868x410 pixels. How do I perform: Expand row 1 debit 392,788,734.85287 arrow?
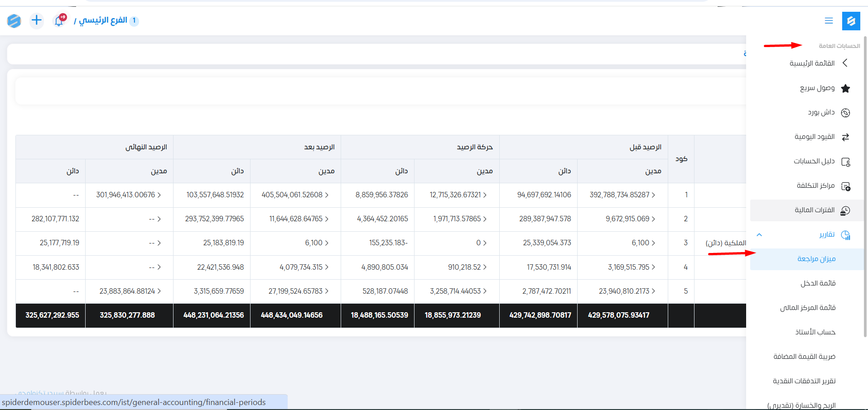coord(653,195)
